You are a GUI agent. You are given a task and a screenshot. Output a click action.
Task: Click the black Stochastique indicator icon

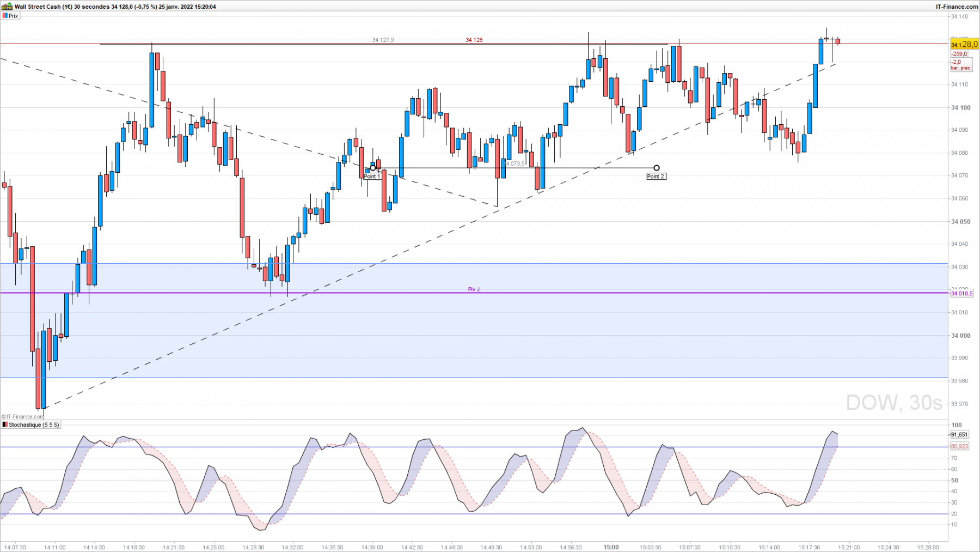5,424
